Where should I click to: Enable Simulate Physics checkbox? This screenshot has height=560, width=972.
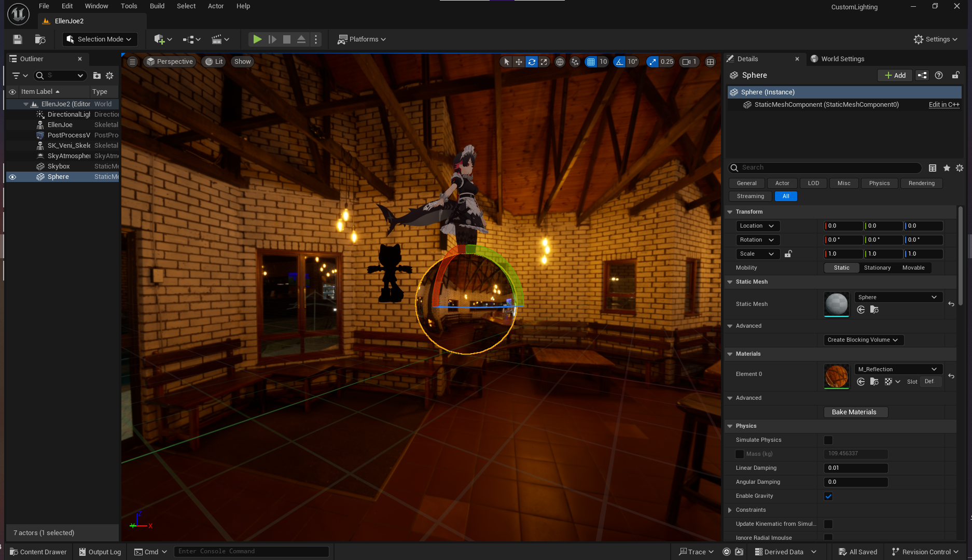pos(828,440)
